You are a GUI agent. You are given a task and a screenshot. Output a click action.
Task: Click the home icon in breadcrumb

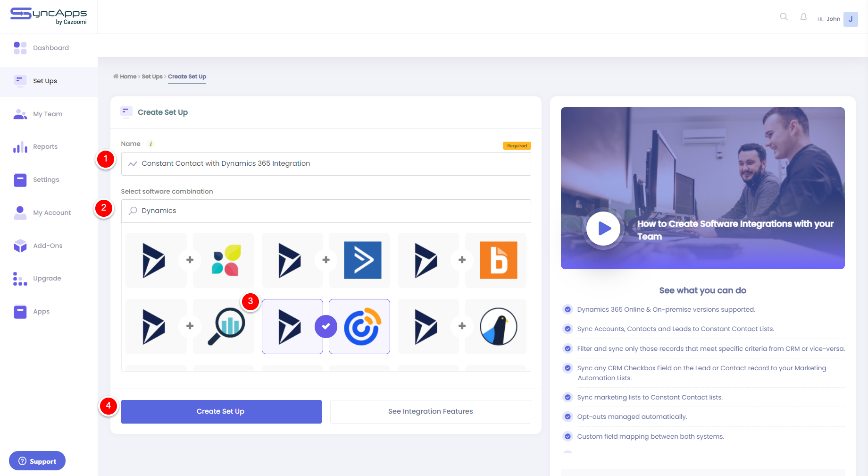pyautogui.click(x=116, y=76)
